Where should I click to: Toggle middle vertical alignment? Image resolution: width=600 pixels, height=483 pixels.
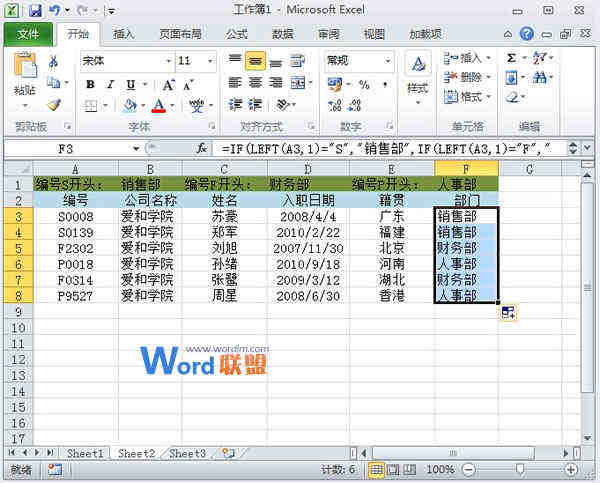(x=255, y=61)
